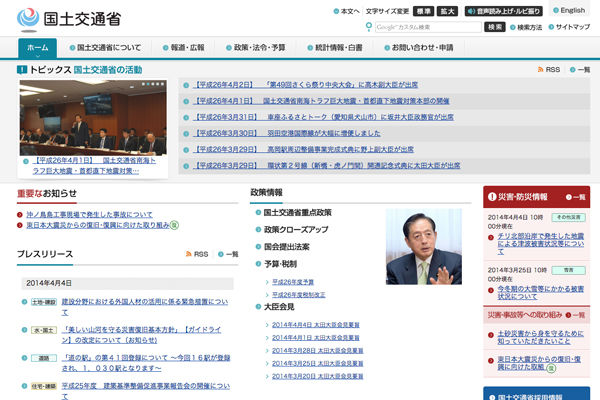
Task: Open 政策・法令・予算 menu
Action: [256, 48]
